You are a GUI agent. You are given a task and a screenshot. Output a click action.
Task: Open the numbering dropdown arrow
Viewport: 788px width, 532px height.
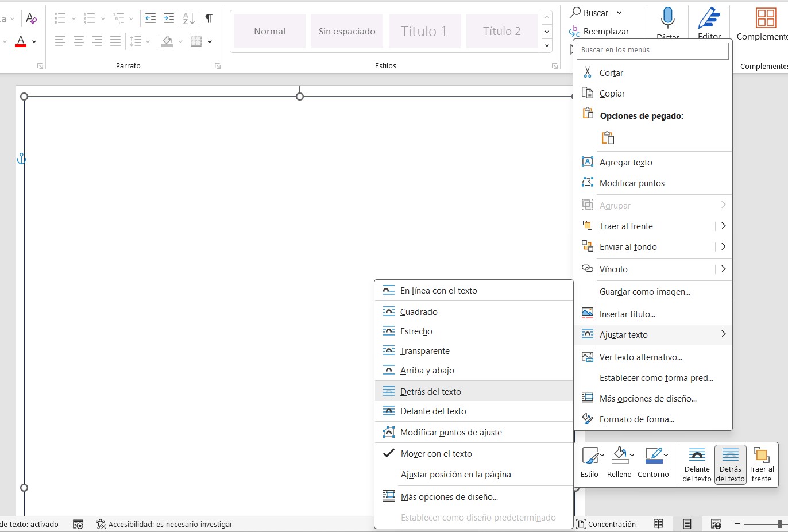[x=103, y=18]
